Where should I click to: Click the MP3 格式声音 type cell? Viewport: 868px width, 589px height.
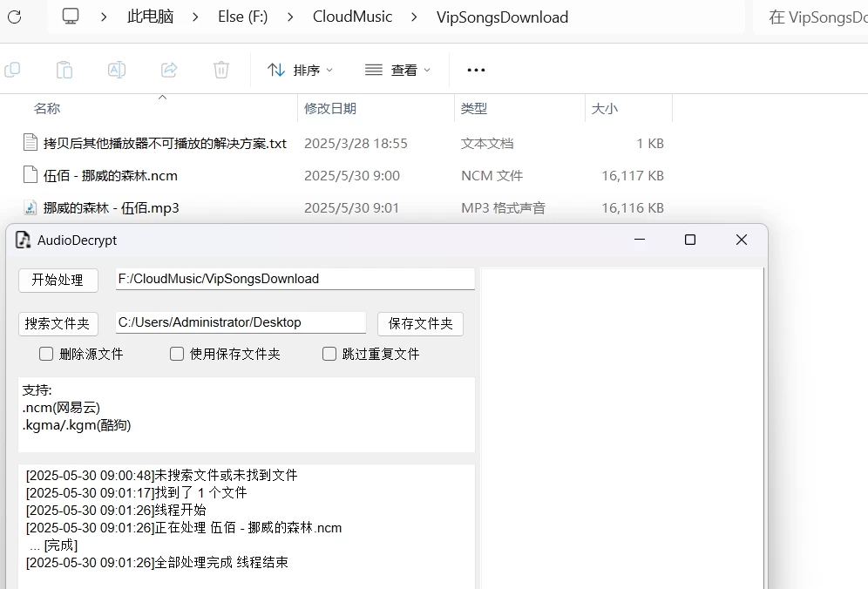click(x=503, y=207)
